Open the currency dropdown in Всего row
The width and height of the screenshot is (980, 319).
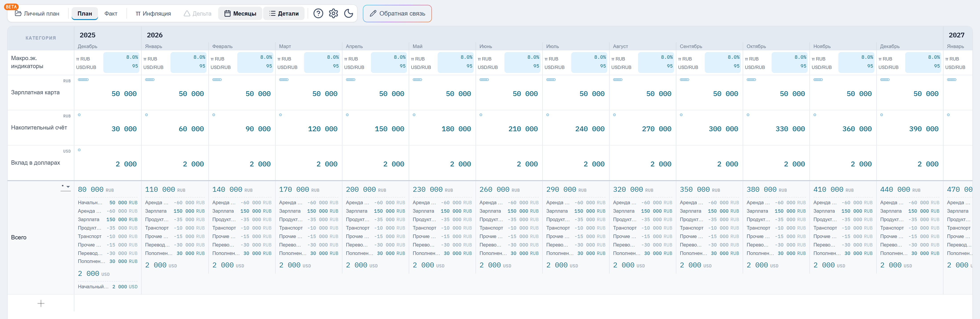[x=65, y=187]
